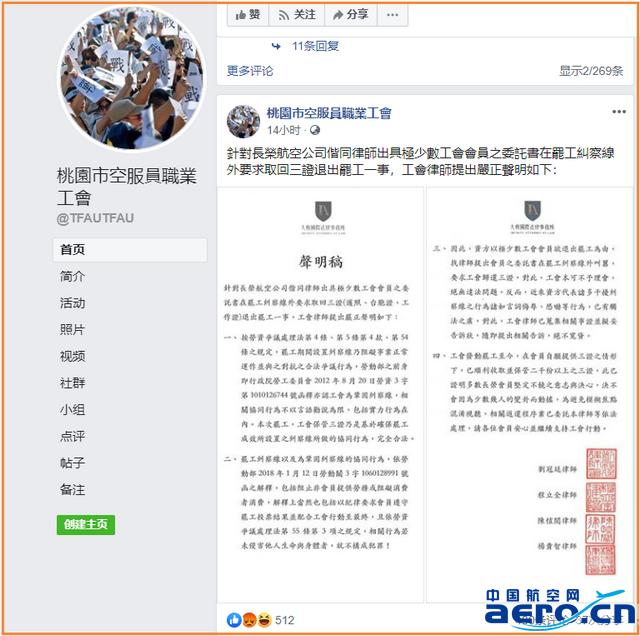Image resolution: width=640 pixels, height=636 pixels.
Task: Click the post author avatar thumbnail
Action: [x=243, y=121]
